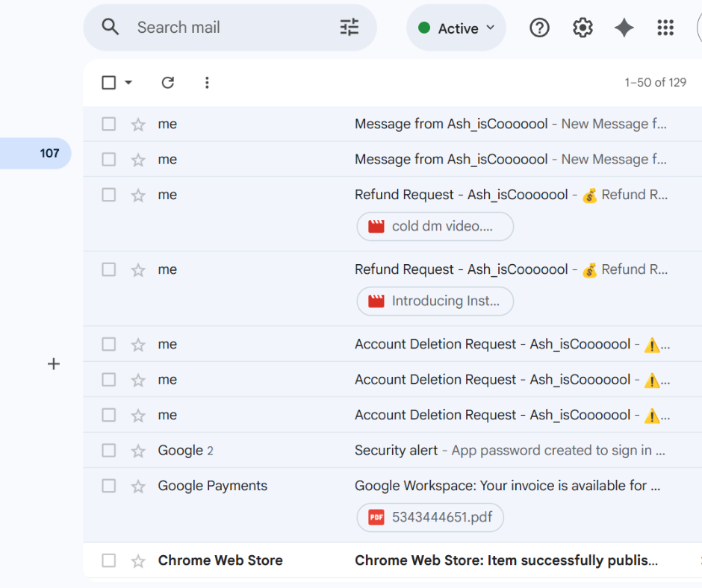Viewport: 702px width, 588px height.
Task: Open the Security alert email from Google
Action: pyautogui.click(x=485, y=450)
